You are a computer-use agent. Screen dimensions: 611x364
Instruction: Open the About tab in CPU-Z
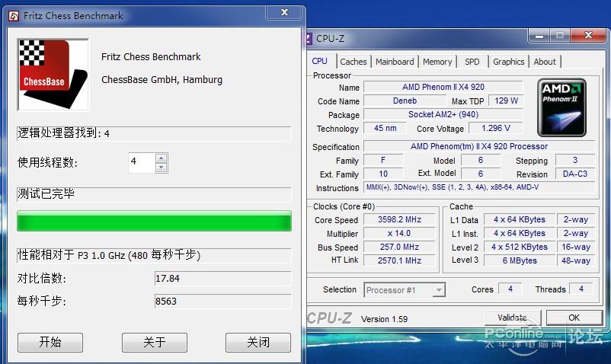pyautogui.click(x=545, y=62)
